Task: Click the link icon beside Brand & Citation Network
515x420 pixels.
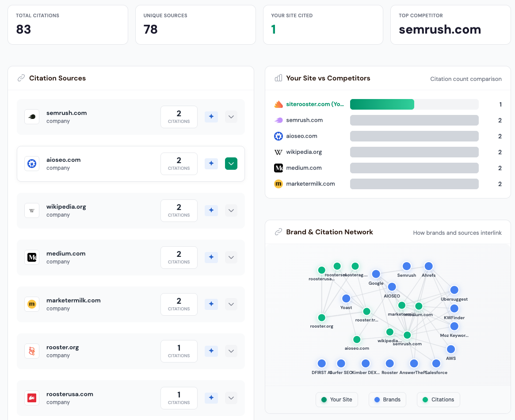Action: (x=278, y=232)
